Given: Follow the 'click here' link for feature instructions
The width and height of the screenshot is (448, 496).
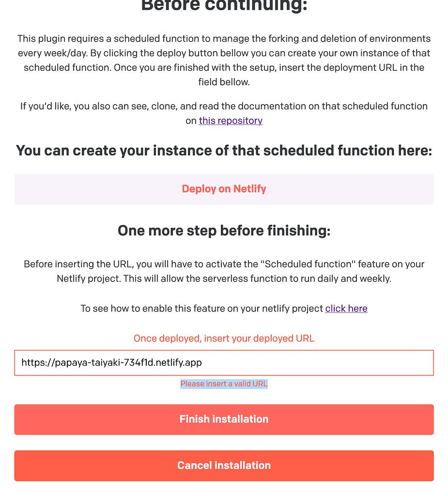Looking at the screenshot, I should tap(346, 308).
